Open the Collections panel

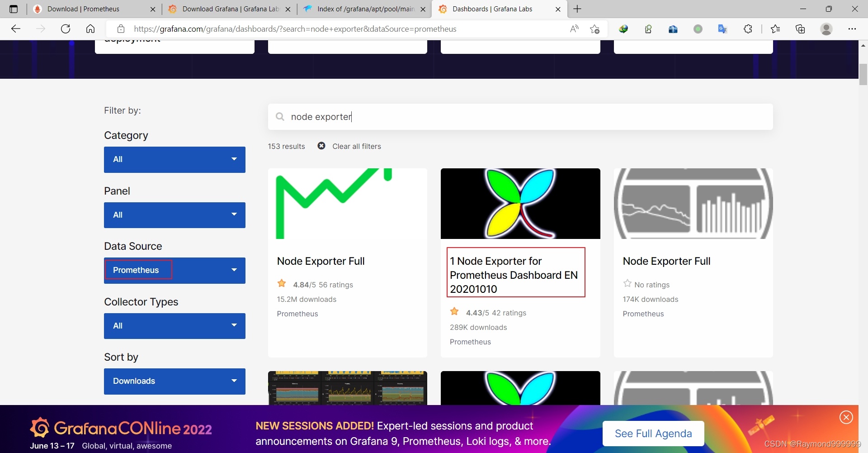click(x=800, y=29)
